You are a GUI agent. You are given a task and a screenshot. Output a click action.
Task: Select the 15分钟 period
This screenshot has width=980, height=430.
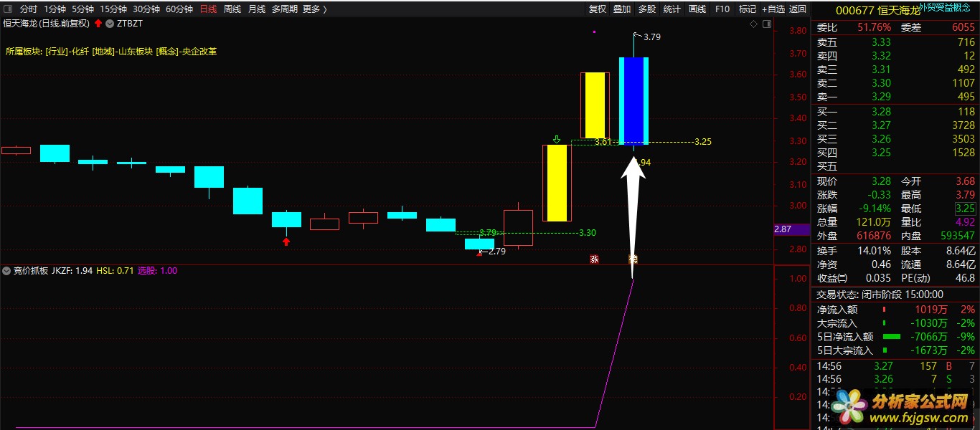pos(113,9)
